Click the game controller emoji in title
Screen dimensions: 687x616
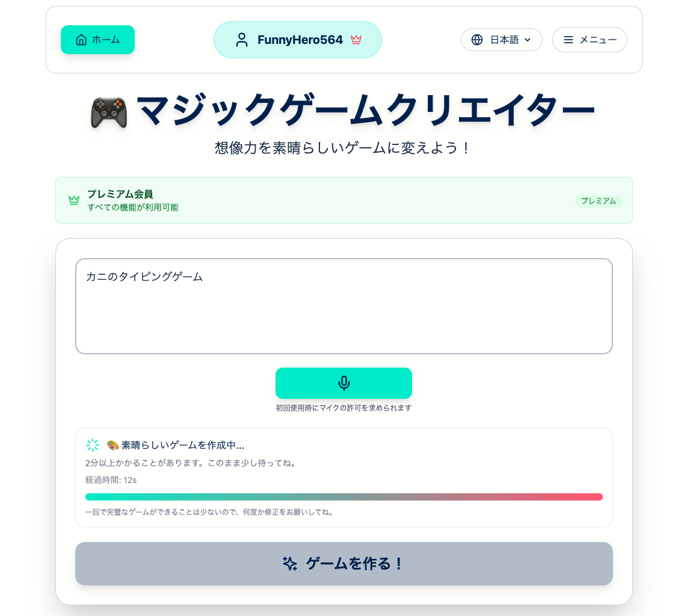pos(108,112)
